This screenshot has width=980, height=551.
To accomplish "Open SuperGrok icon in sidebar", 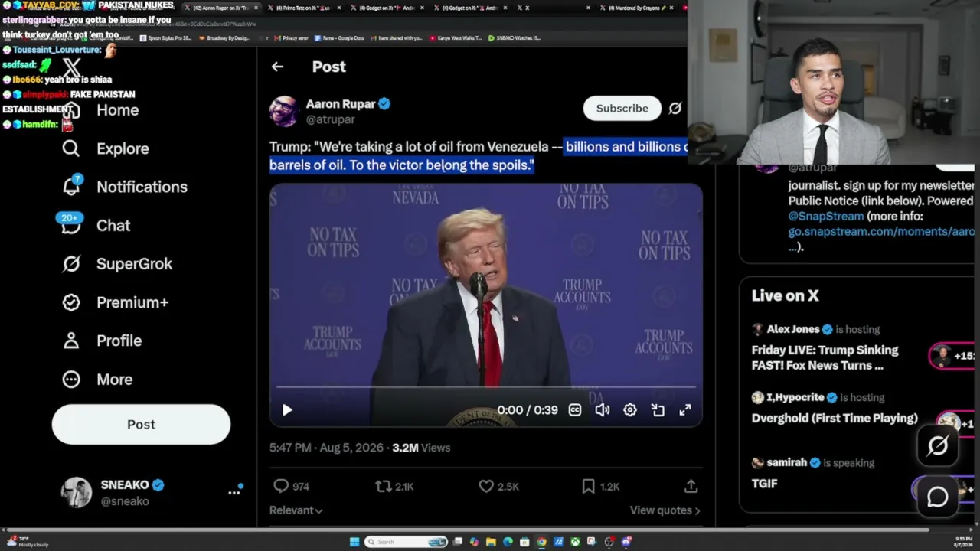I will coord(71,264).
